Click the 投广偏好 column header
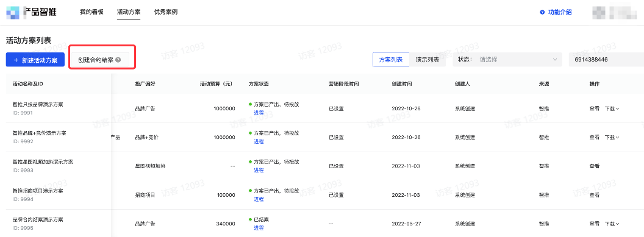 coord(145,83)
